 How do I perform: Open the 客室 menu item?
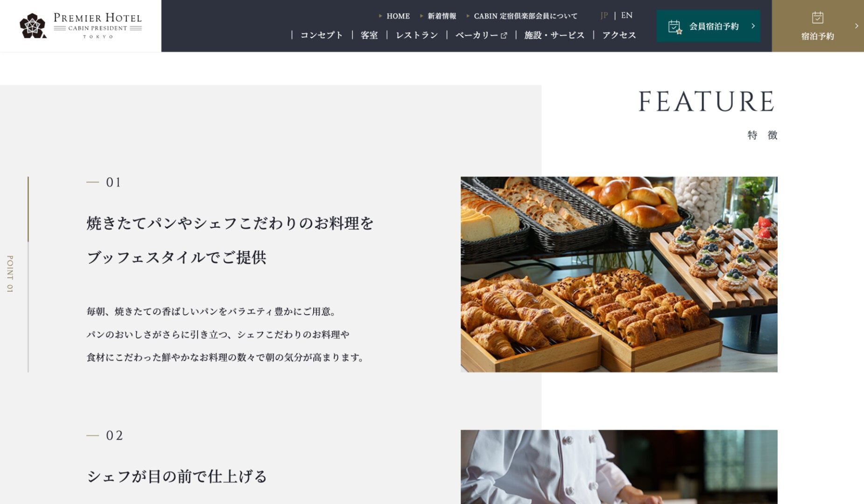pyautogui.click(x=369, y=35)
